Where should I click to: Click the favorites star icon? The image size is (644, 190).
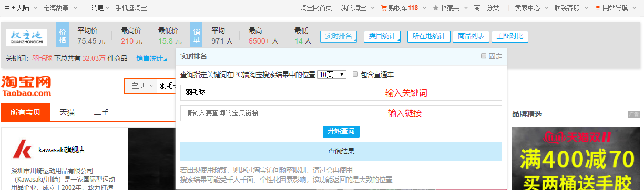click(435, 8)
